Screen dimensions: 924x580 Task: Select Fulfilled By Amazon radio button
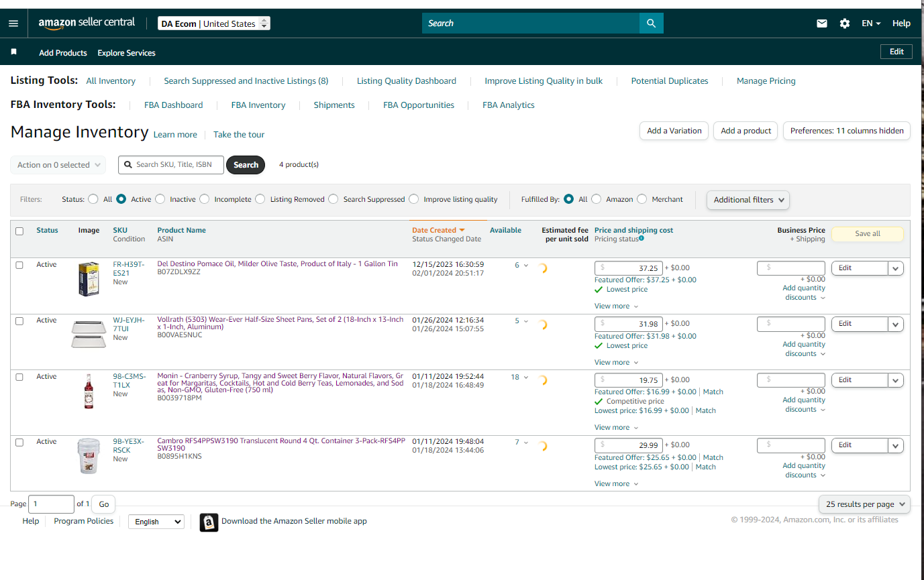[597, 199]
